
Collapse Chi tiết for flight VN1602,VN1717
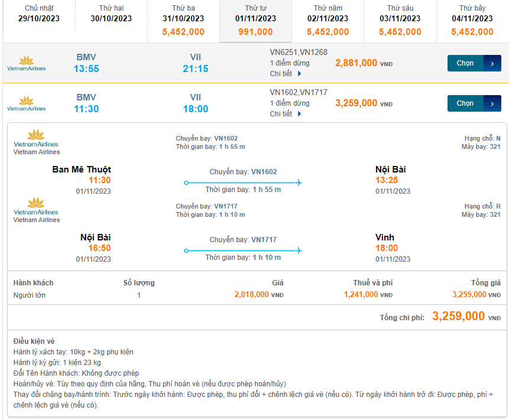pos(286,114)
